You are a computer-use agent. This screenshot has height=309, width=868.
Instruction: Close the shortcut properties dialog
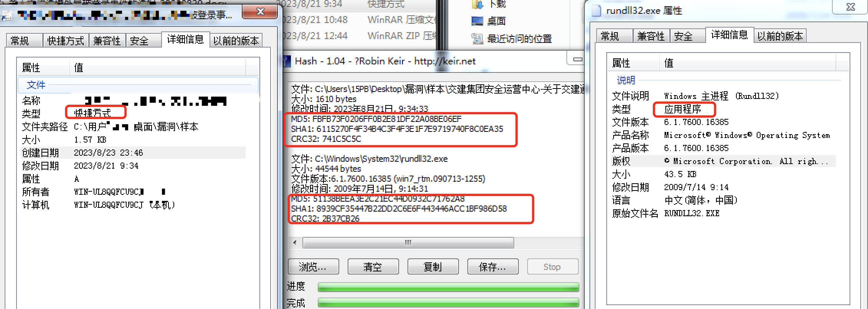coord(260,12)
